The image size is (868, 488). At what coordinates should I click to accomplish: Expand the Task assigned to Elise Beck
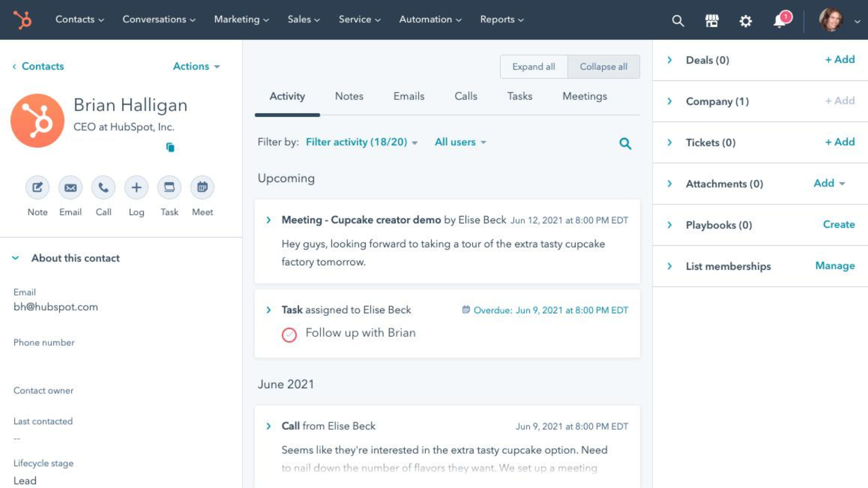[269, 310]
